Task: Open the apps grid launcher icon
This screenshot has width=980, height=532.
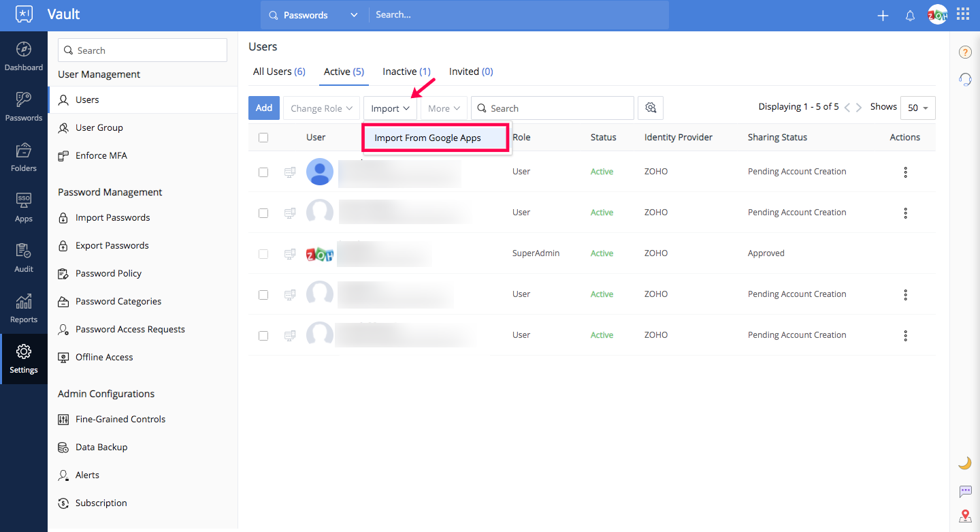Action: click(x=963, y=14)
